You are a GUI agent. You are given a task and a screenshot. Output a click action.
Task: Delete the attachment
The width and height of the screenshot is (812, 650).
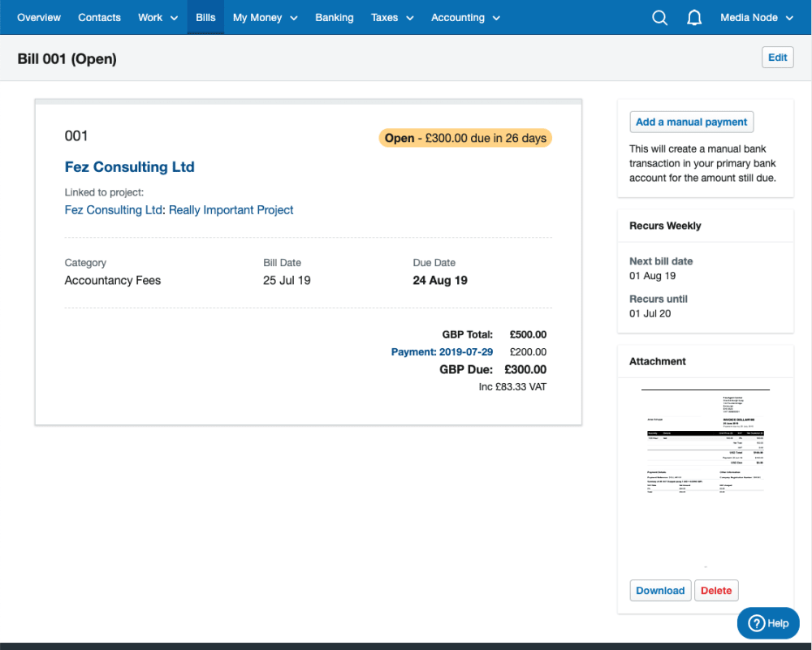[x=716, y=591]
